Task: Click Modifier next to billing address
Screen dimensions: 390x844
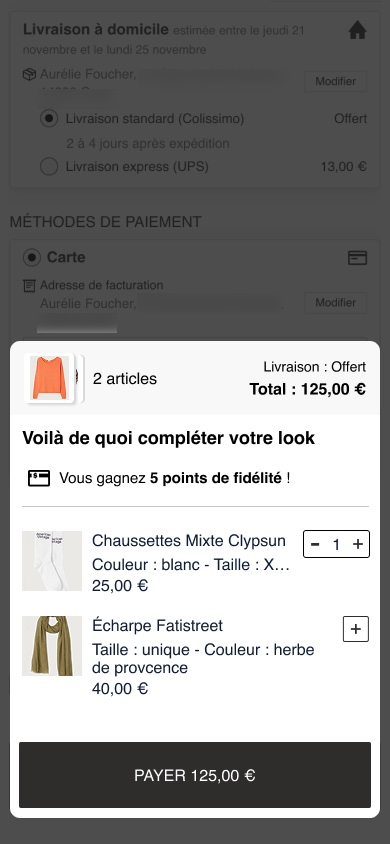Action: [336, 303]
